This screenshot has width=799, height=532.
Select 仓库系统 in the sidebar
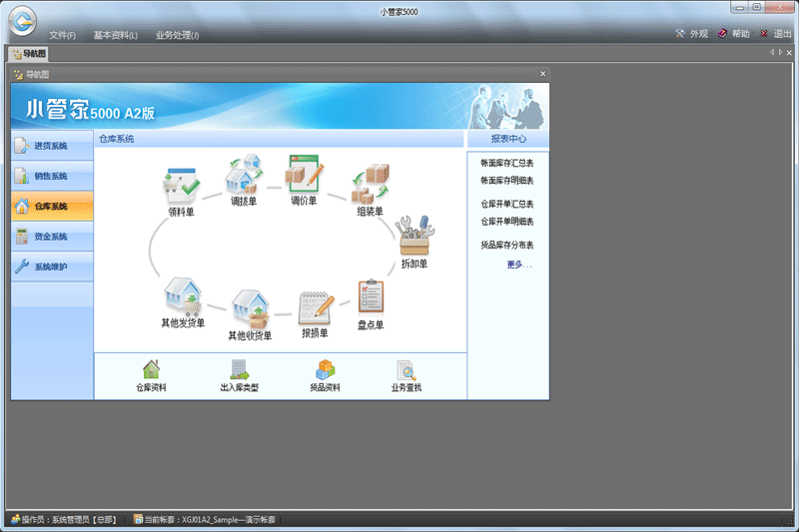point(52,207)
